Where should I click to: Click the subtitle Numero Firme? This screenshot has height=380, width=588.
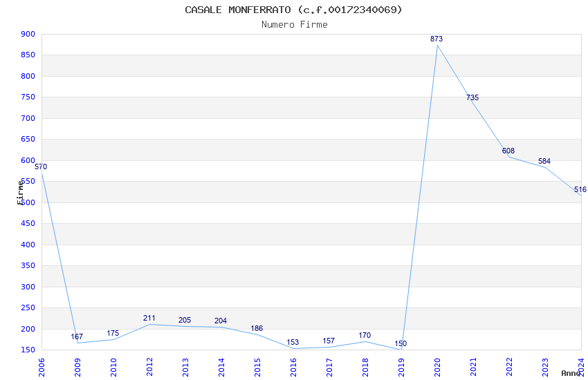pyautogui.click(x=295, y=25)
